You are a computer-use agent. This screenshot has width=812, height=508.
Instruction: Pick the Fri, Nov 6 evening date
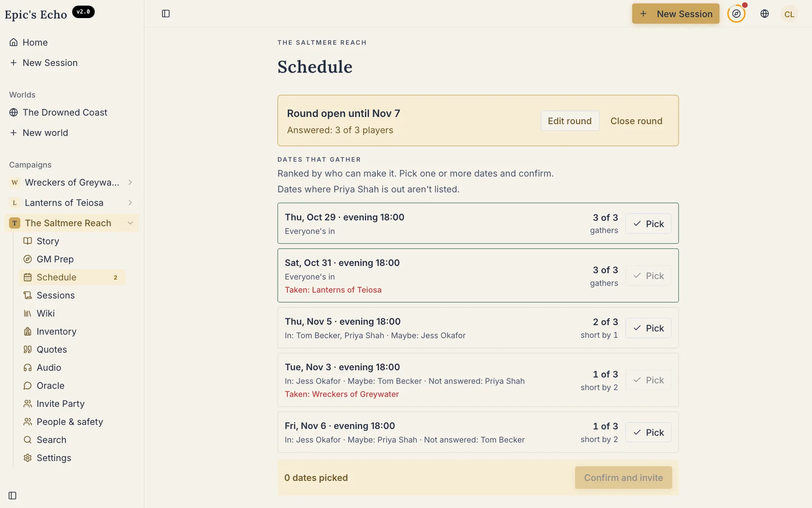[648, 433]
